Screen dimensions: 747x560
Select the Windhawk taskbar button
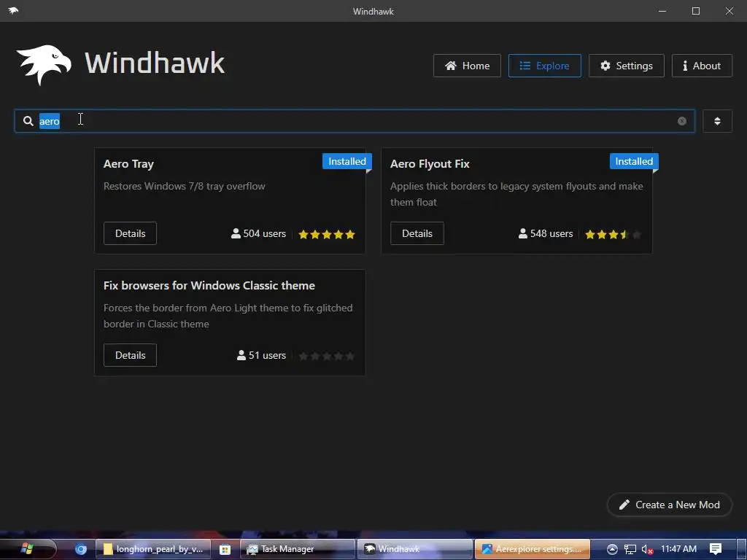415,549
